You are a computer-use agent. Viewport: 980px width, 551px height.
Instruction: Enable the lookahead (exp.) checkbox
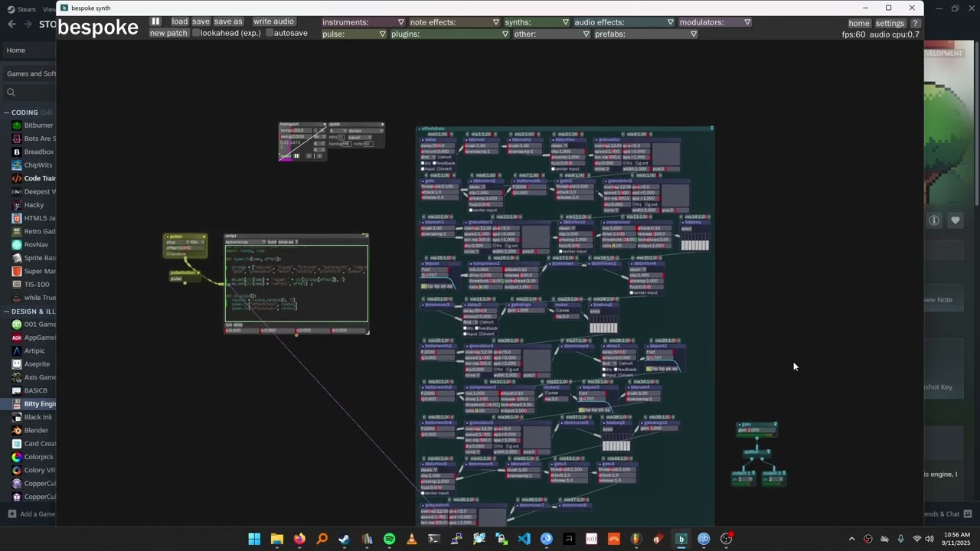click(197, 34)
